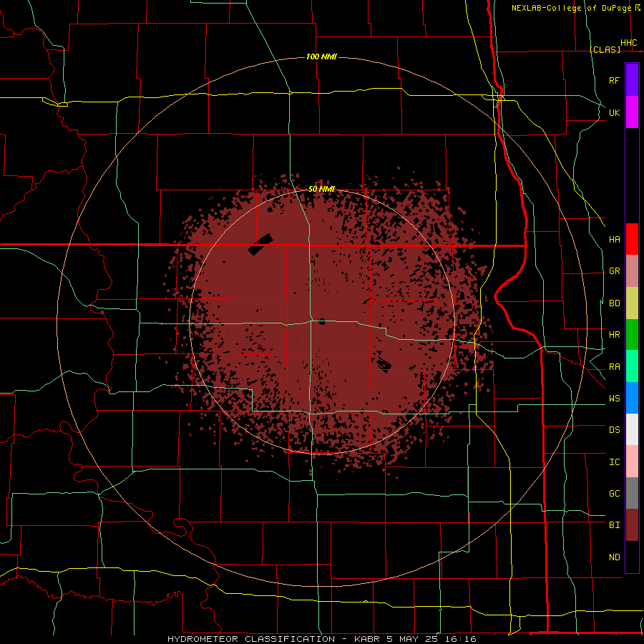Viewport: 644px width, 644px height.
Task: Click the DS legend label
Action: pyautogui.click(x=614, y=430)
